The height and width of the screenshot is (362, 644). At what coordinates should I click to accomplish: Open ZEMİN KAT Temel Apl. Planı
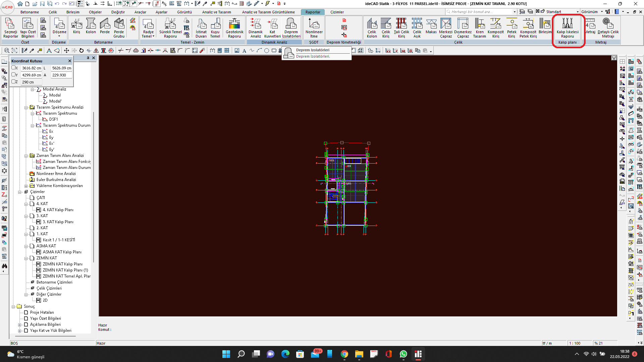pyautogui.click(x=66, y=276)
